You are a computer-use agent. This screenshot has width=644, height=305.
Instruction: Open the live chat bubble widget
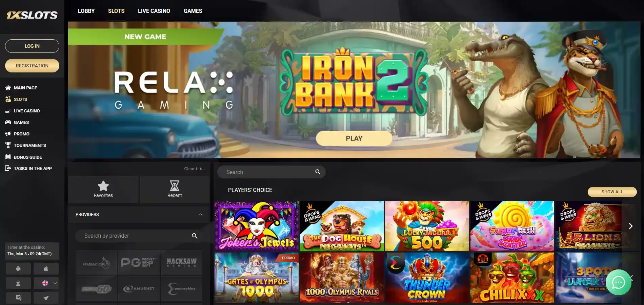(618, 282)
